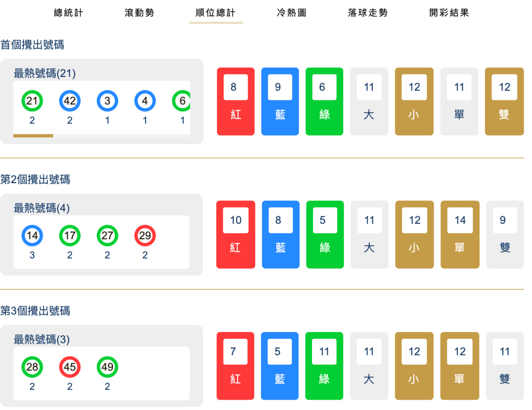Click number ball 42 under 首個攪出號碼
The height and width of the screenshot is (410, 532).
pyautogui.click(x=70, y=101)
